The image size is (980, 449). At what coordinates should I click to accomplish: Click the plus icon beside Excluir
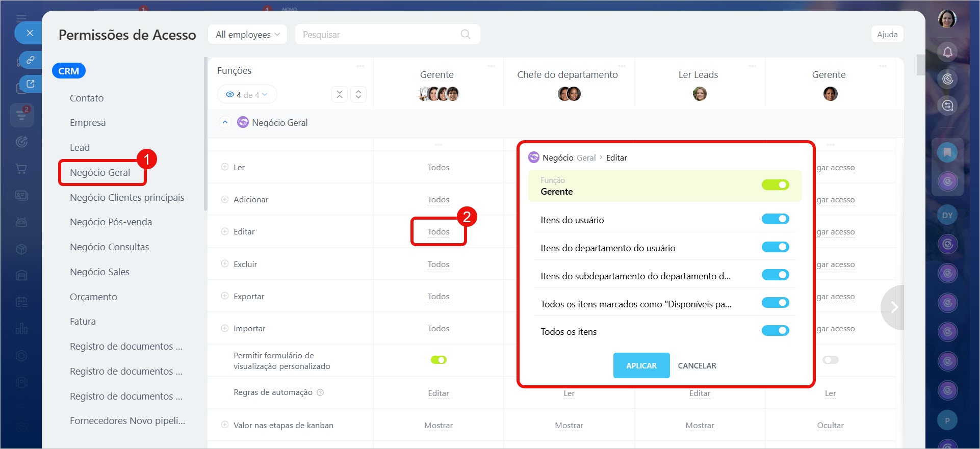click(x=225, y=264)
